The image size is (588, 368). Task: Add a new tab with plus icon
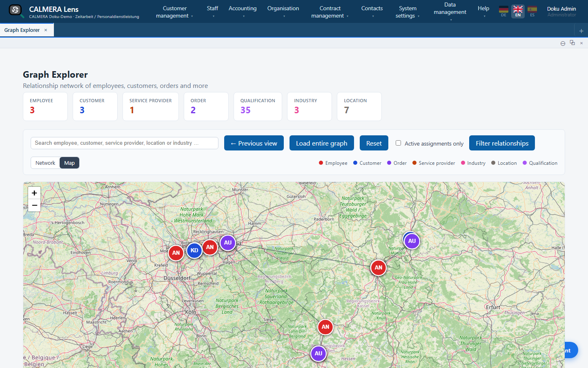(581, 31)
